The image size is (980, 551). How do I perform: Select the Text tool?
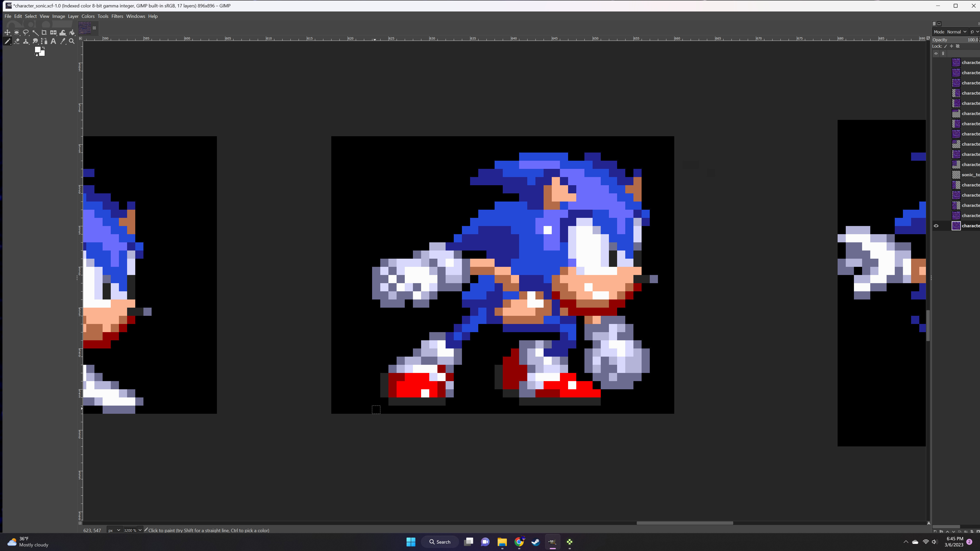tap(53, 42)
